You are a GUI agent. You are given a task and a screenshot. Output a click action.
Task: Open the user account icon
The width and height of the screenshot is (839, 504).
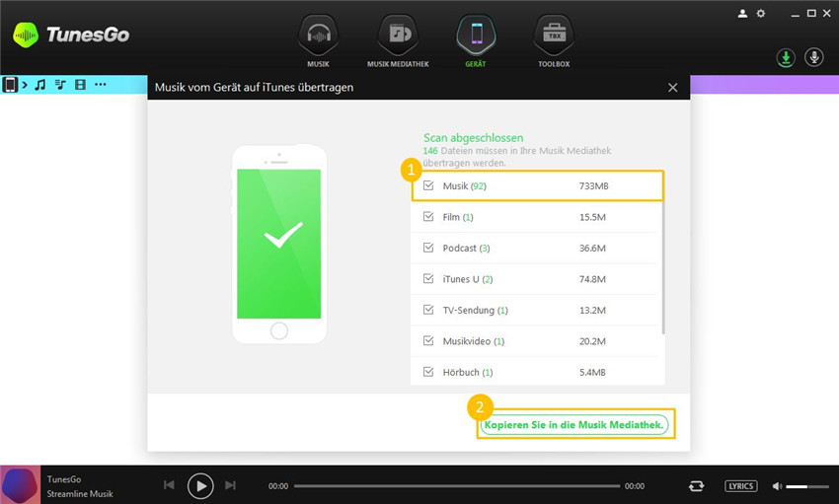742,14
